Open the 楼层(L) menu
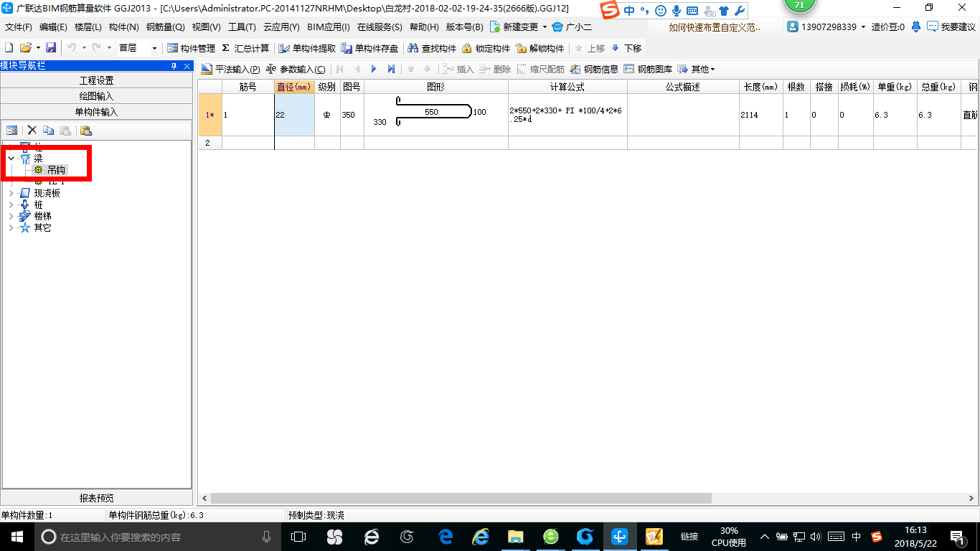Viewport: 980px width, 551px height. [x=88, y=27]
